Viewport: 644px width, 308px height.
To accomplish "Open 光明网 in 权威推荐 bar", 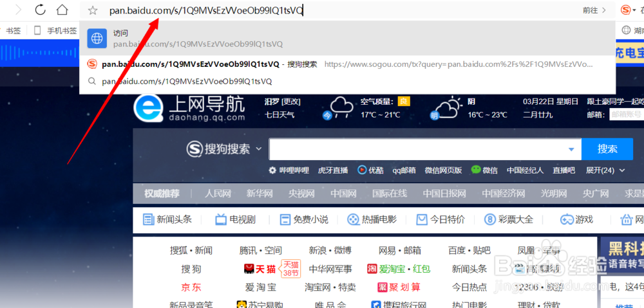I will [x=554, y=194].
